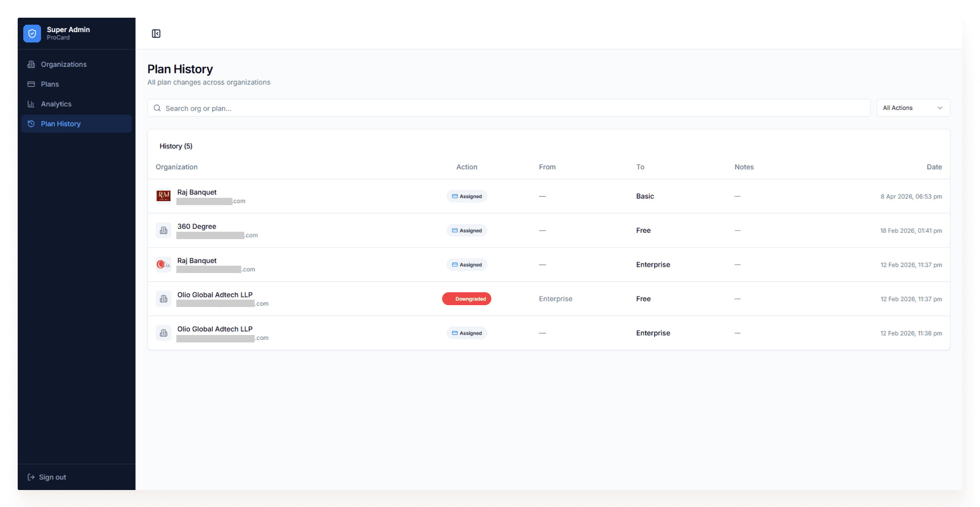This screenshot has width=980, height=507.
Task: Go to Analytics in the sidebar
Action: click(x=76, y=104)
